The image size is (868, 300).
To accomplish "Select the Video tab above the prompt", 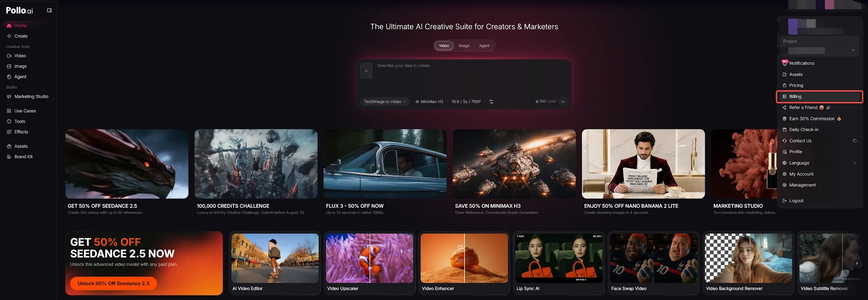I will pyautogui.click(x=444, y=45).
